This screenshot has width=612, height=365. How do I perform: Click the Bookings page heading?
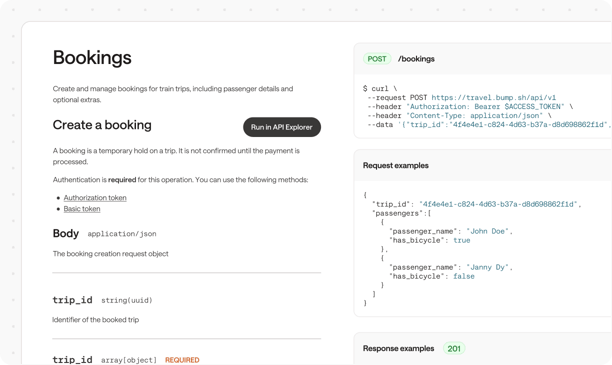(x=92, y=58)
